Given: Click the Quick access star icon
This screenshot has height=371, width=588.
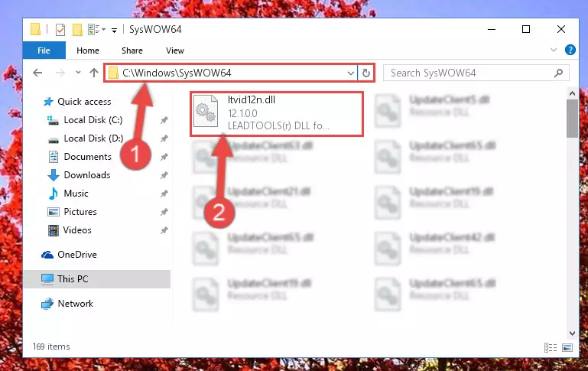Looking at the screenshot, I should [x=48, y=102].
